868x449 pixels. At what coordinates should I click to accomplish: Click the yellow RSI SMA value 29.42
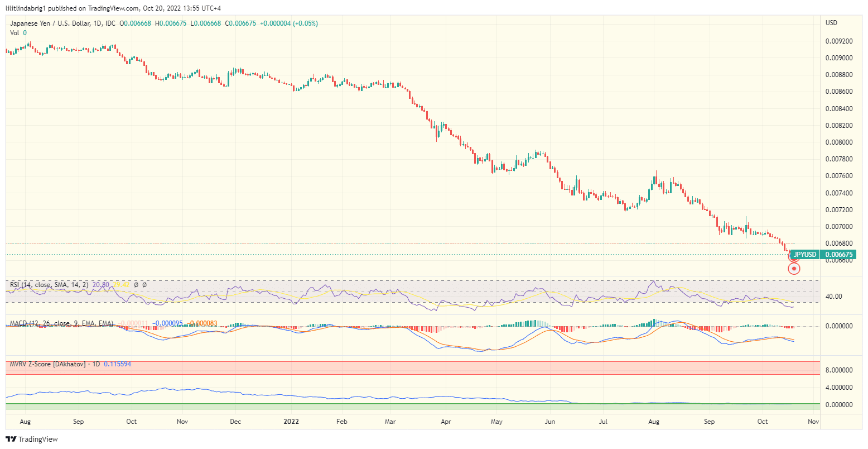coord(121,285)
